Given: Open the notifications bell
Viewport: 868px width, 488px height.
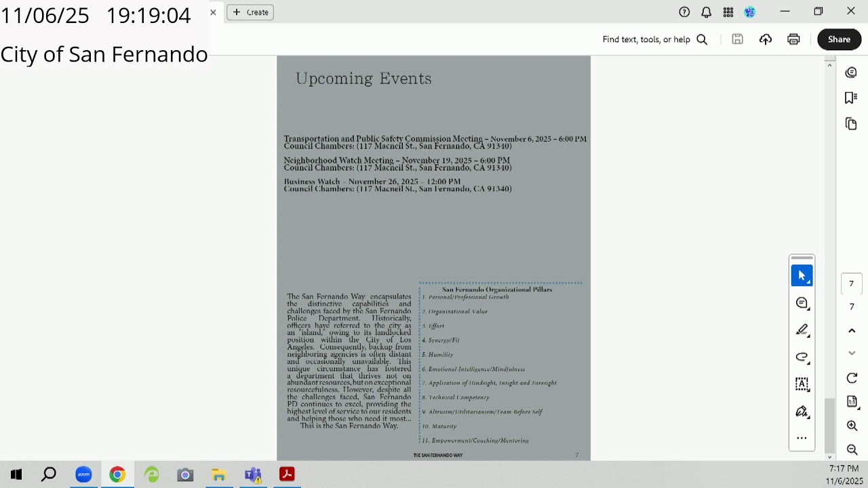Looking at the screenshot, I should click(x=706, y=12).
